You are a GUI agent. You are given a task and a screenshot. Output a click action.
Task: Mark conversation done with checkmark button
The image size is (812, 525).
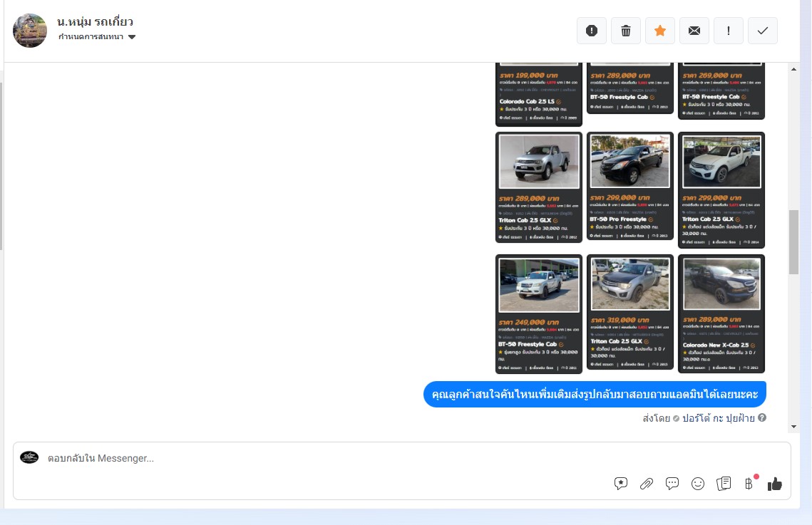763,31
